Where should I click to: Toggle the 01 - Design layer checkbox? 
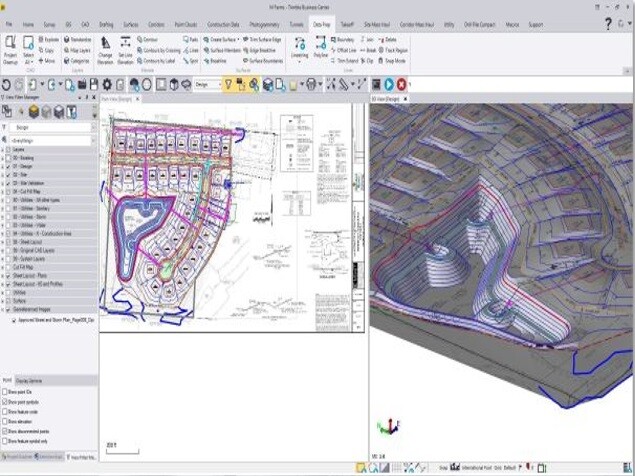6,167
